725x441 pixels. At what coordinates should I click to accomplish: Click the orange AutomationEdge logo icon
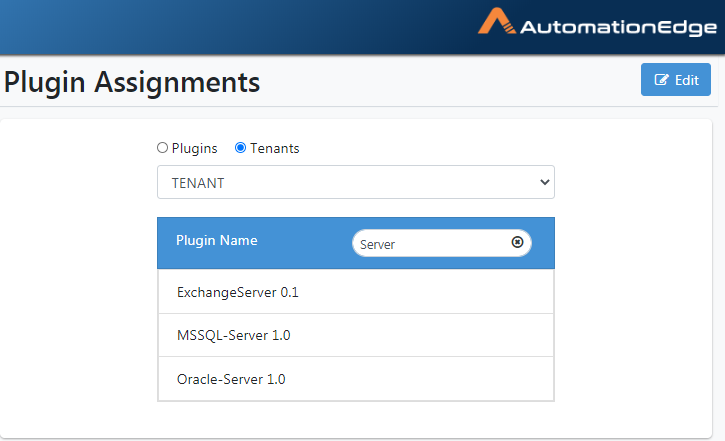(x=497, y=21)
